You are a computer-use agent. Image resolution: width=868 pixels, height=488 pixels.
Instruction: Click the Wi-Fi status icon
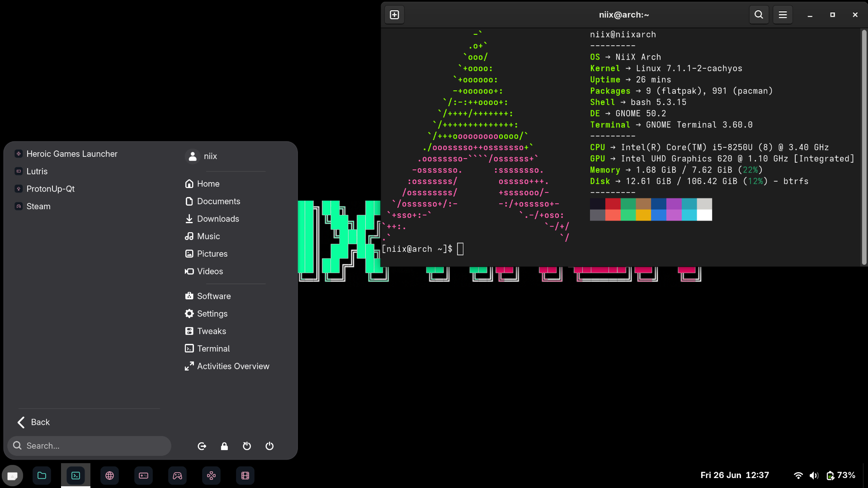pos(798,475)
